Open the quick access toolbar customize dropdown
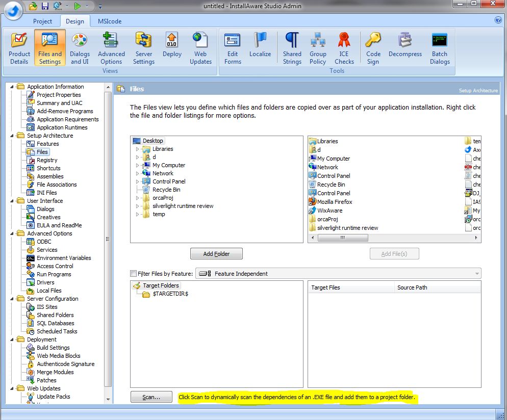The image size is (507, 420). tap(100, 7)
